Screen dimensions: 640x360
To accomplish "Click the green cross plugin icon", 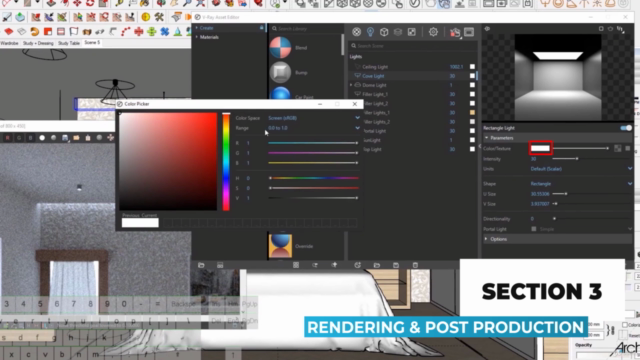I will 152,31.
